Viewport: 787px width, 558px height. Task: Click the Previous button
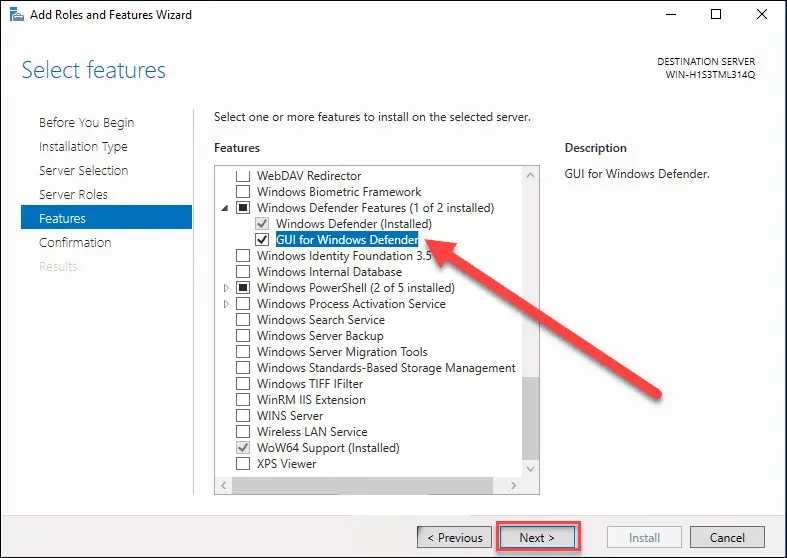(454, 538)
